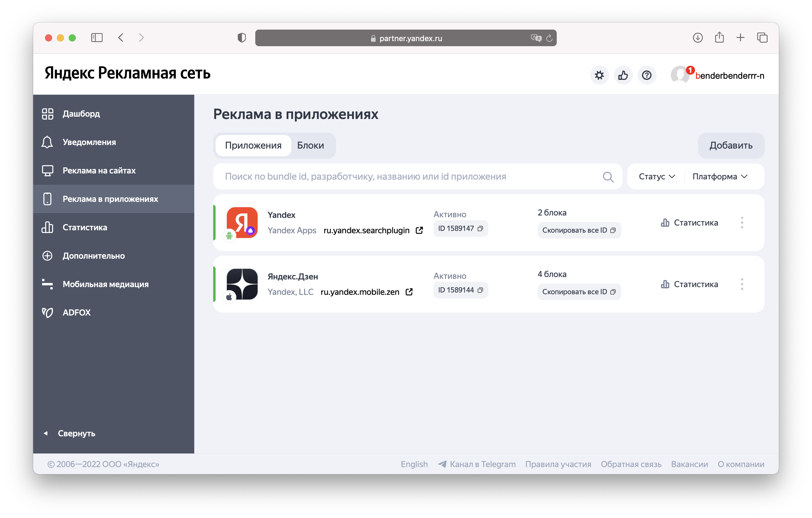
Task: Click the search magnifier icon
Action: [x=608, y=177]
